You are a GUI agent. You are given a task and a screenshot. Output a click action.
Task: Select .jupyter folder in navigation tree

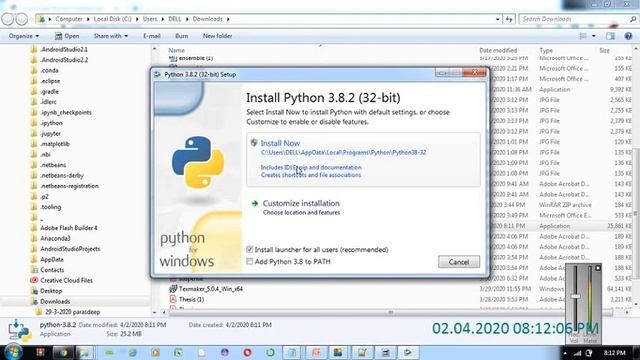click(51, 133)
